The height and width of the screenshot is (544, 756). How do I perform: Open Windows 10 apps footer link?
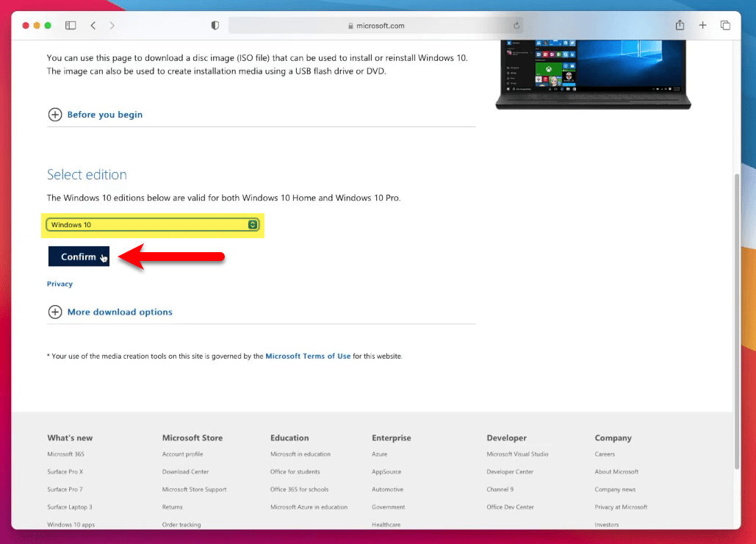[71, 525]
